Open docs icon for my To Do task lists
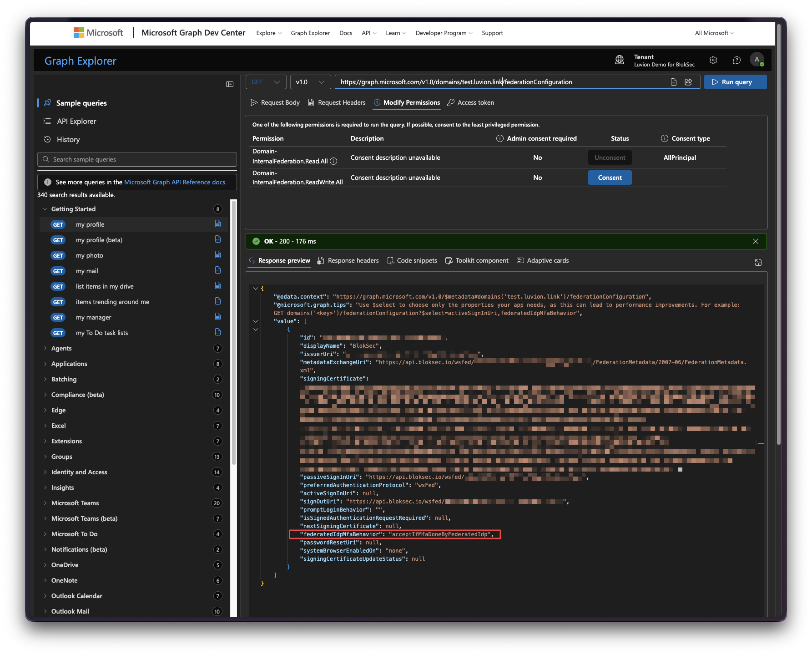Screen dimensions: 812x655 click(218, 332)
